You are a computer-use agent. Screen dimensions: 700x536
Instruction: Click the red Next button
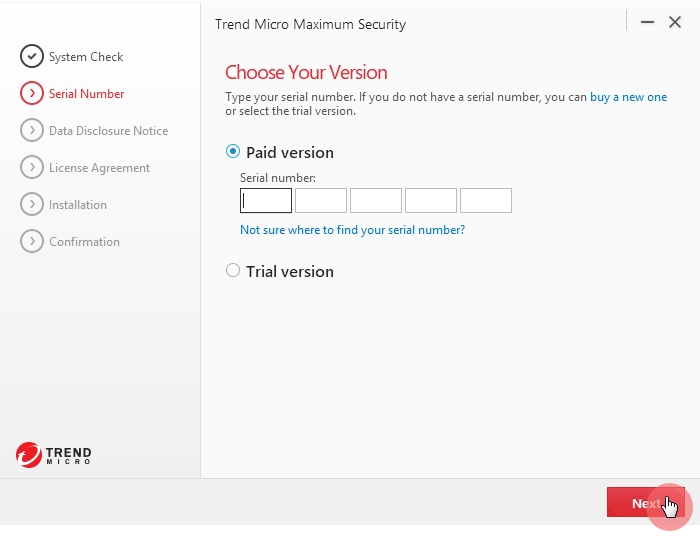coord(646,503)
